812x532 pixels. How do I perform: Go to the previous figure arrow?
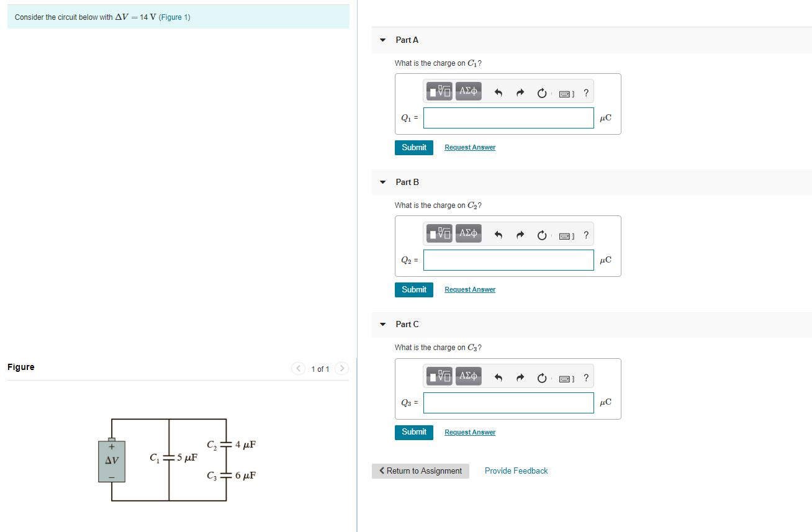tap(299, 369)
